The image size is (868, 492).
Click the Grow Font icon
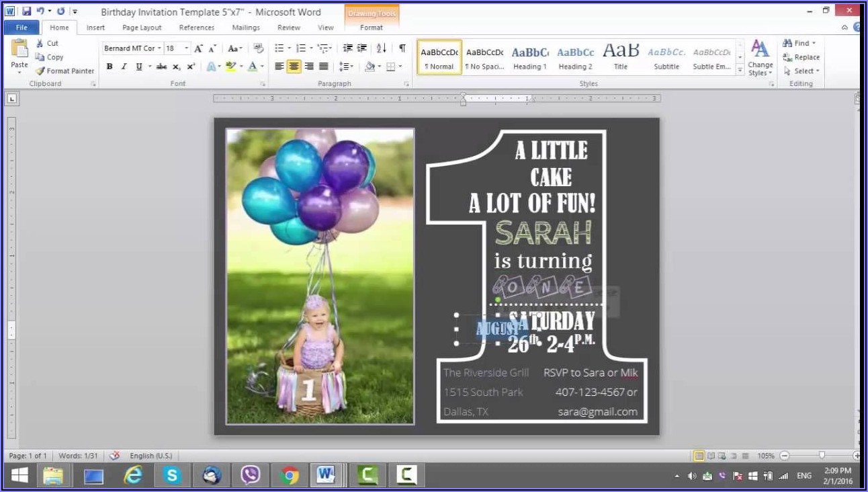(198, 48)
